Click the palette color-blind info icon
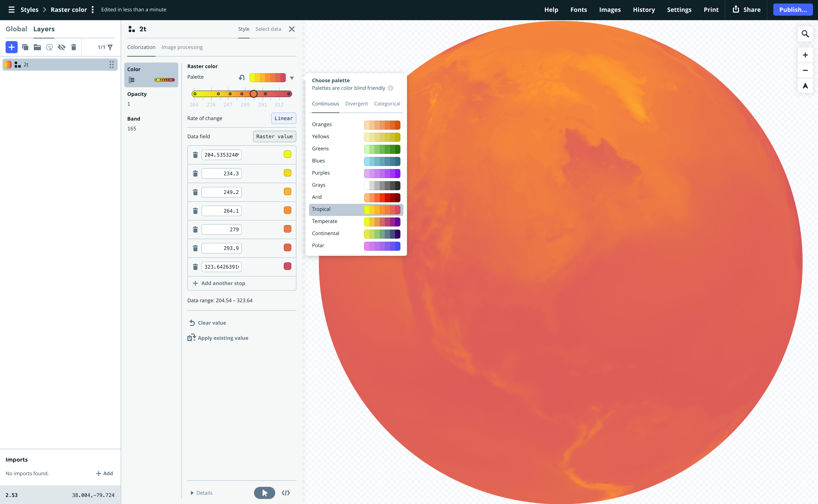Screen dimensions: 818x504 click(391, 88)
